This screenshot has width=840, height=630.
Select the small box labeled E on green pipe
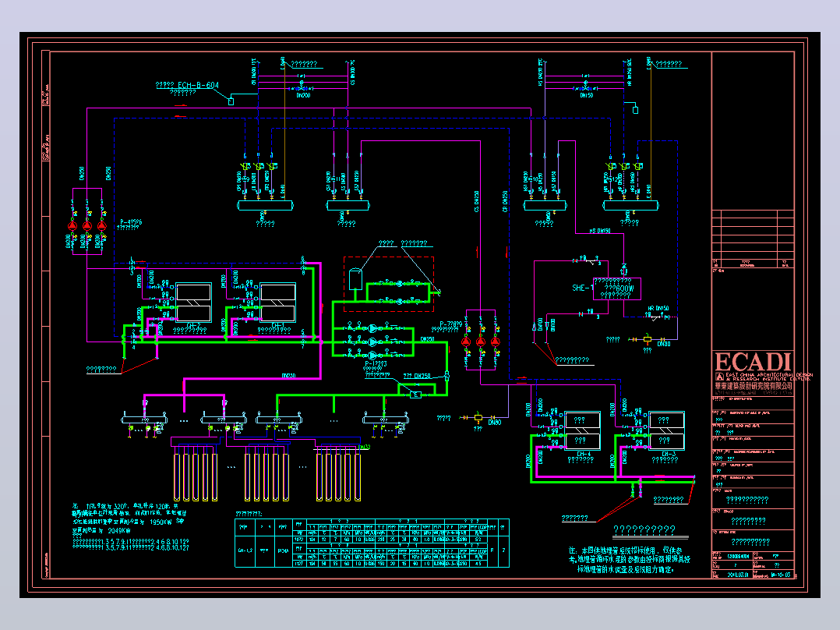tap(416, 395)
